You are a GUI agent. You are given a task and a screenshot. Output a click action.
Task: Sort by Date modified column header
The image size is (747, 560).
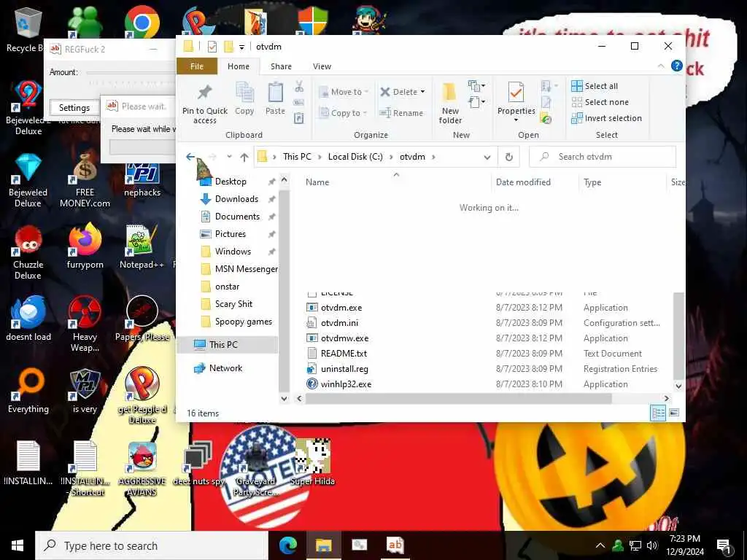(x=523, y=182)
